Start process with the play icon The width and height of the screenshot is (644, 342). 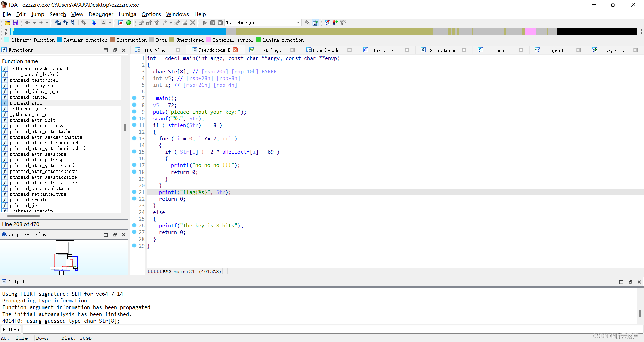coord(205,23)
